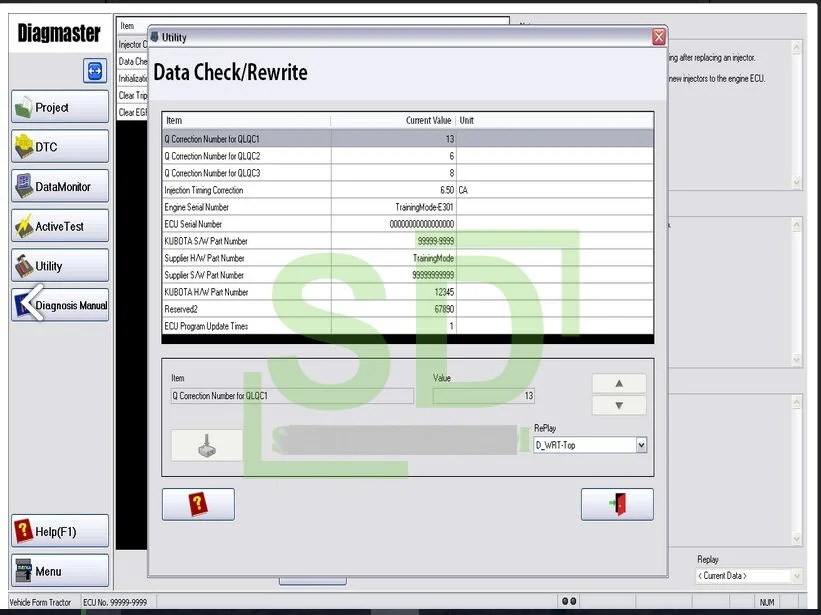Click the exit door icon to leave Data Check/Rewrite
Image resolution: width=821 pixels, height=615 pixels.
617,504
